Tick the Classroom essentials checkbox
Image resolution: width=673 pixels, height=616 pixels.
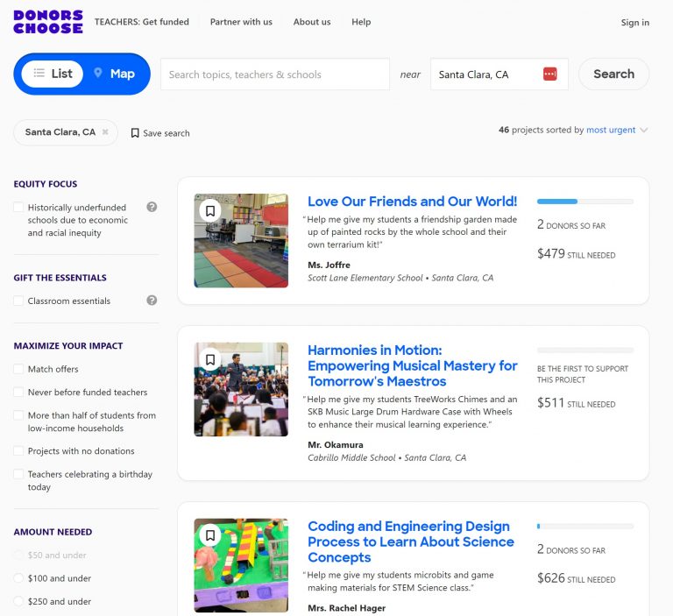tap(18, 301)
